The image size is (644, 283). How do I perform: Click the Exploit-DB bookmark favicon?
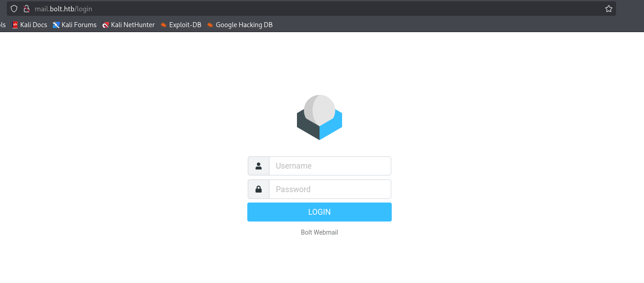(163, 25)
